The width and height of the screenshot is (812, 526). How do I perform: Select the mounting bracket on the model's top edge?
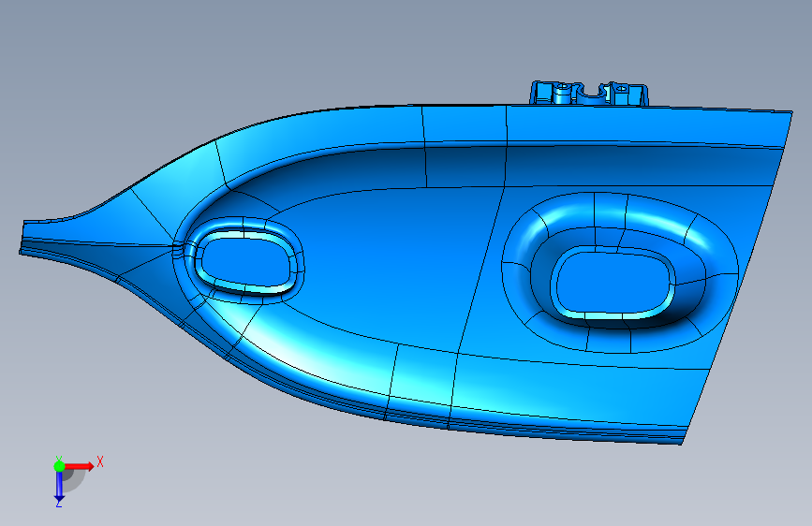coord(589,94)
